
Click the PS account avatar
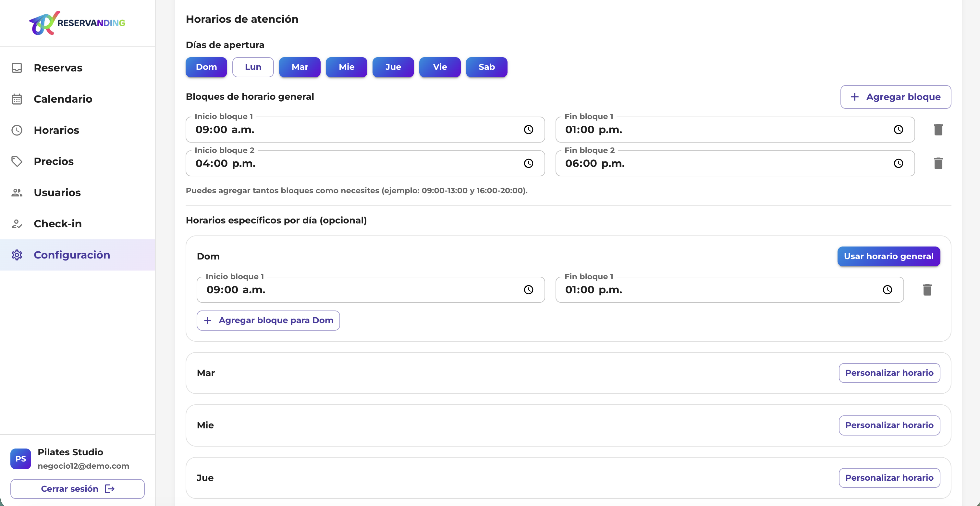point(20,459)
